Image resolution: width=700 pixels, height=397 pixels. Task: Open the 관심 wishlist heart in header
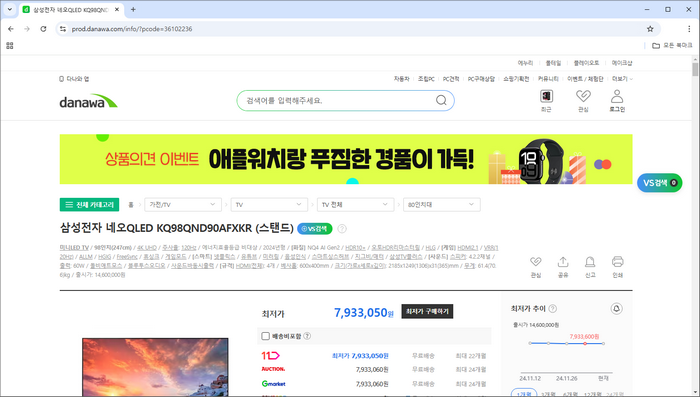[x=583, y=100]
